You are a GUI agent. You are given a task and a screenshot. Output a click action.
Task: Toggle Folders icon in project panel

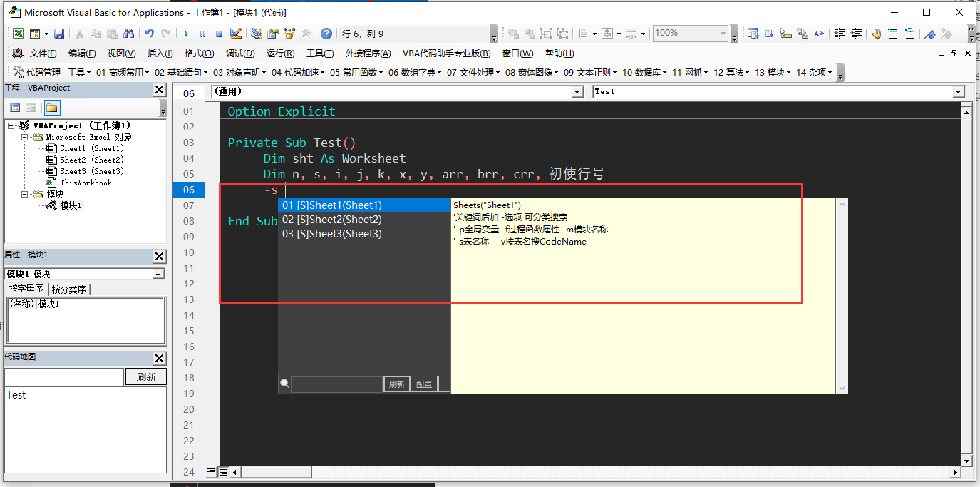[51, 108]
